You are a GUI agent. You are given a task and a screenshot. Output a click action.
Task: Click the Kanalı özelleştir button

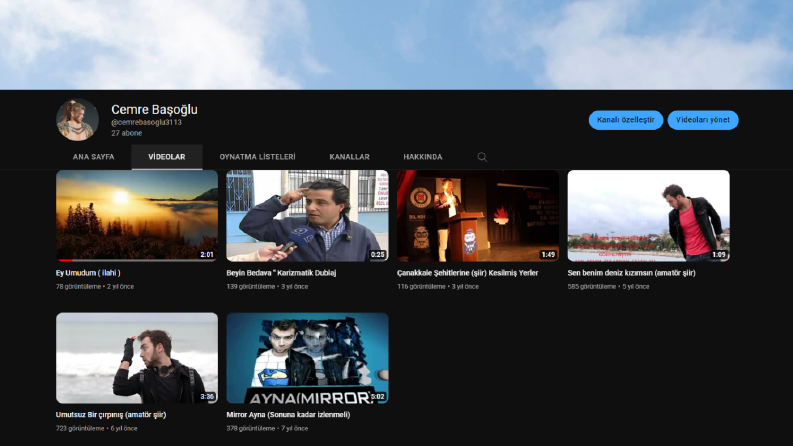(x=626, y=120)
